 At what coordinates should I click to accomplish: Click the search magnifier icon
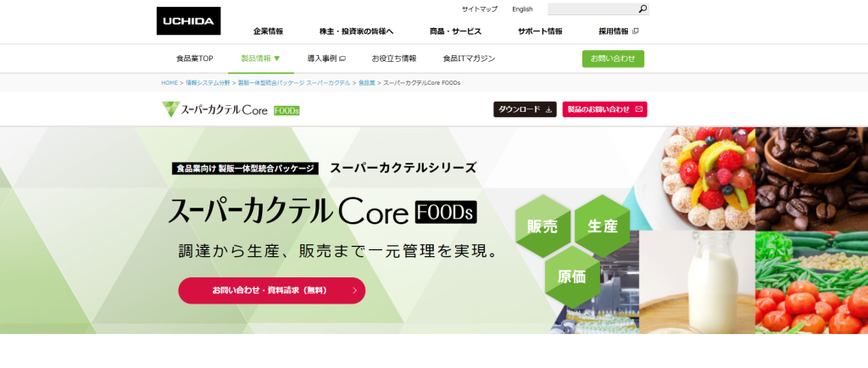[x=643, y=8]
